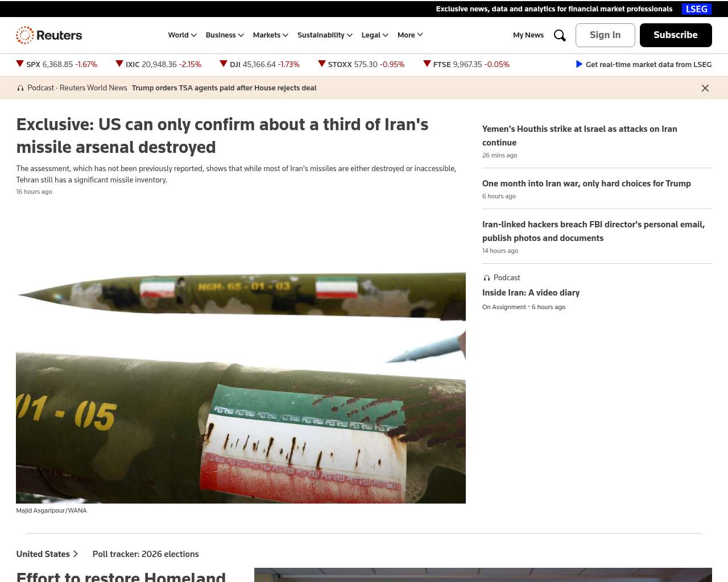The width and height of the screenshot is (728, 582).
Task: Expand the World dropdown menu
Action: tap(182, 35)
